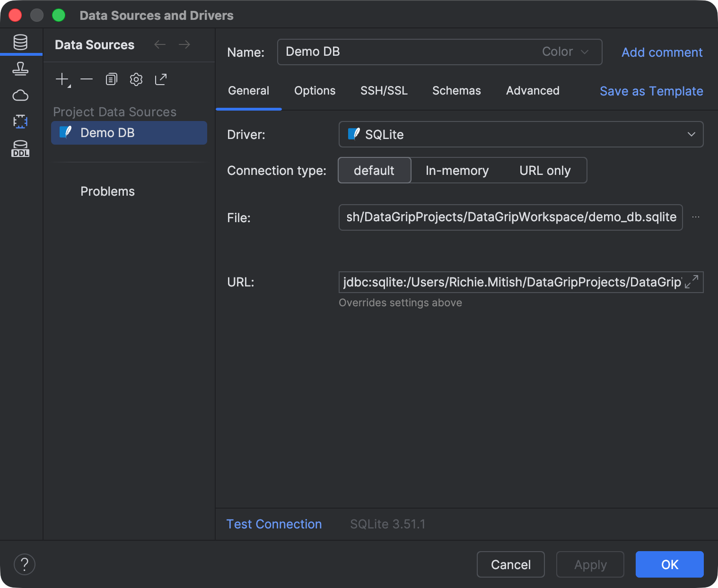This screenshot has width=718, height=588.
Task: Click the Apply button
Action: tap(590, 564)
